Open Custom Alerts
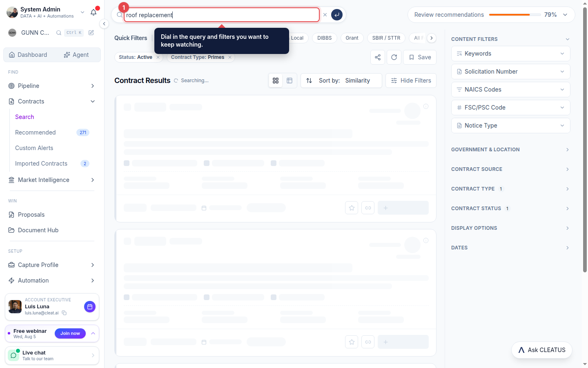Image resolution: width=588 pixels, height=368 pixels. tap(34, 148)
